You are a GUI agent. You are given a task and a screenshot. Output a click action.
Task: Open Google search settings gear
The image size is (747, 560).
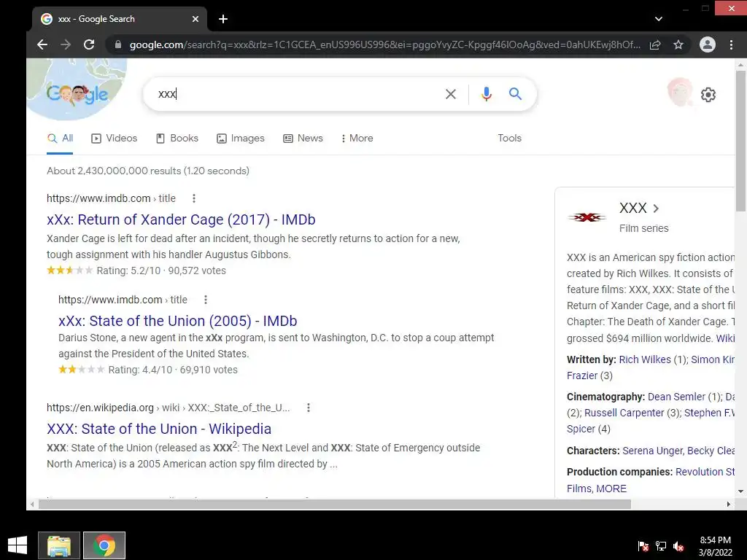coord(708,95)
